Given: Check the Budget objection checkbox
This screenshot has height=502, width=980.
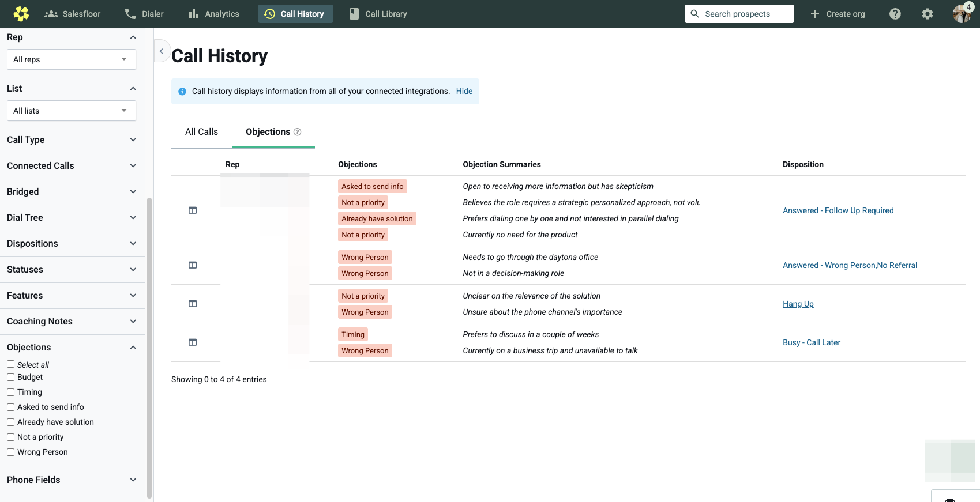Looking at the screenshot, I should [10, 377].
